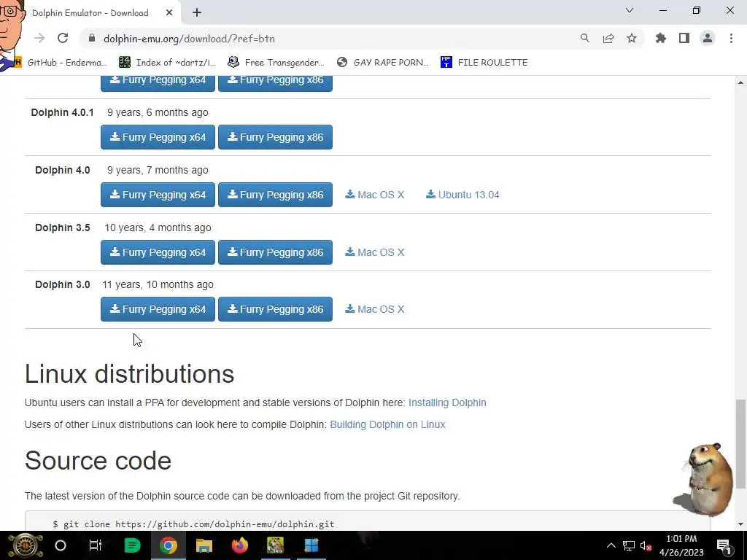Screen dimensions: 747x560
Task: Open the Cortana circle icon
Action: click(61, 545)
